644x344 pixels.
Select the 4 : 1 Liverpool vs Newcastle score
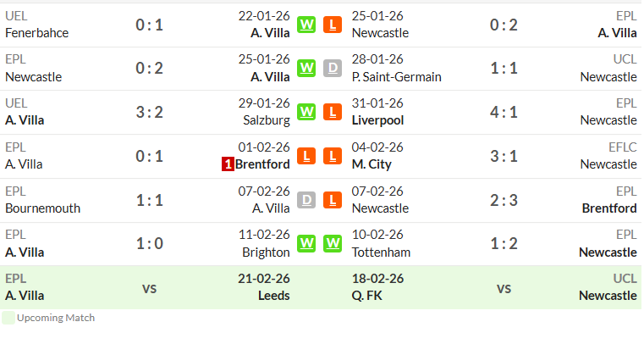[x=504, y=112]
